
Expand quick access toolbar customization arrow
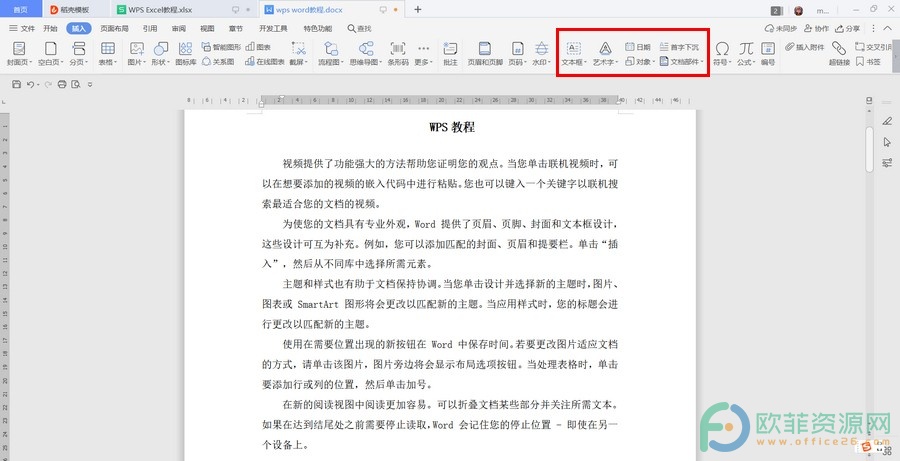[x=90, y=84]
